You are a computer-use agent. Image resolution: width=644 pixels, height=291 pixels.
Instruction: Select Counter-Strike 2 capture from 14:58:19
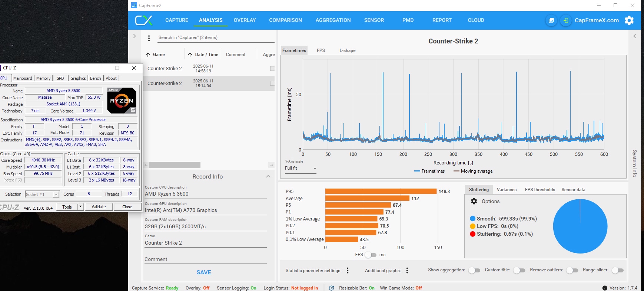pyautogui.click(x=208, y=69)
